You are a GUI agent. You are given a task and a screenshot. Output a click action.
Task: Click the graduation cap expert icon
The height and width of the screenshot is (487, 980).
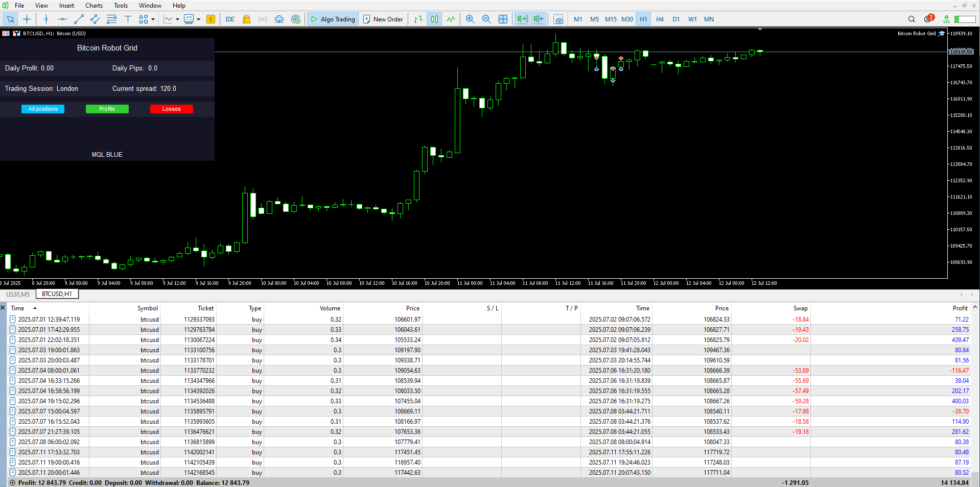942,34
